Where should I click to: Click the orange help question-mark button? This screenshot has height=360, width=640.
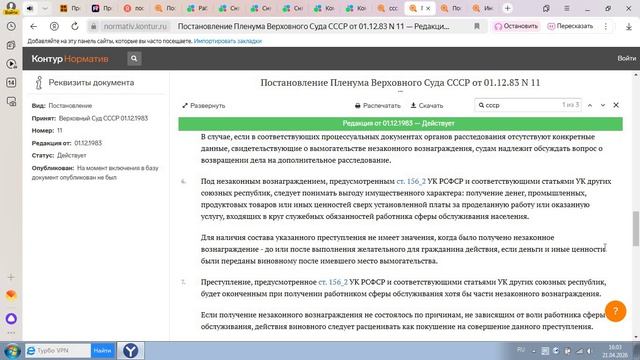point(616,311)
